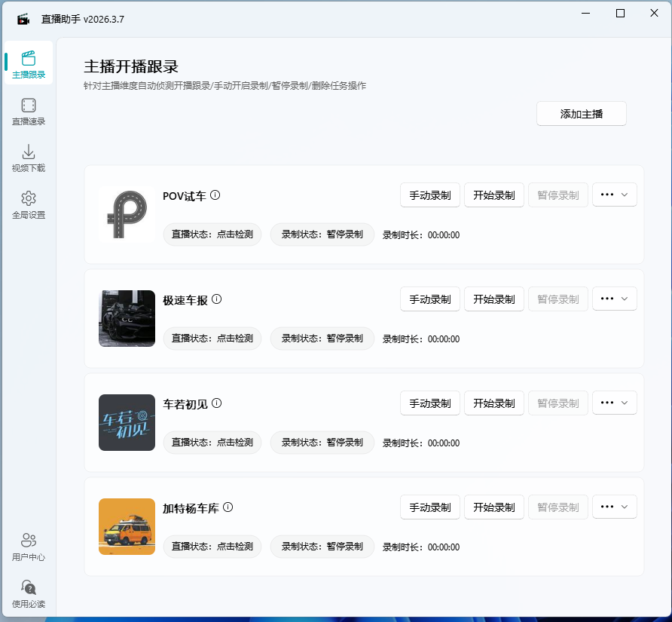
Task: Click 手动录制 for 加特杨车库
Action: click(429, 507)
